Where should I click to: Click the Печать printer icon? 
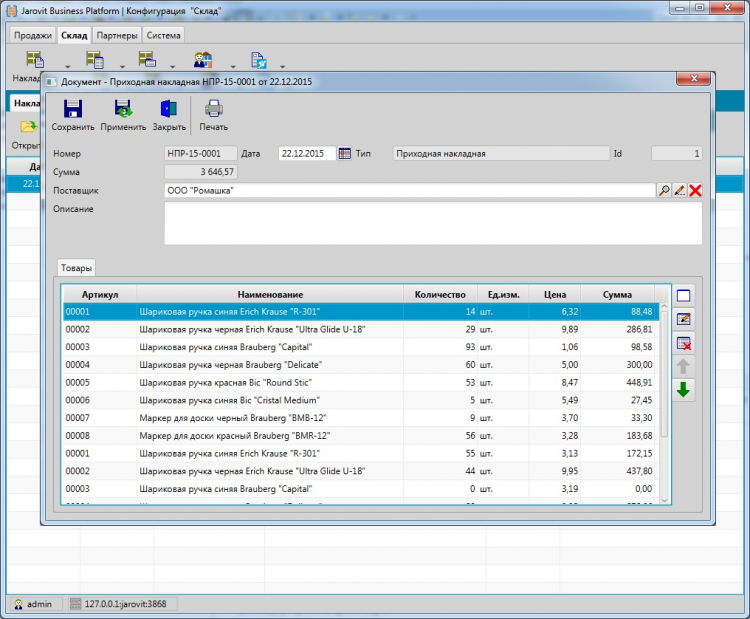tap(213, 110)
